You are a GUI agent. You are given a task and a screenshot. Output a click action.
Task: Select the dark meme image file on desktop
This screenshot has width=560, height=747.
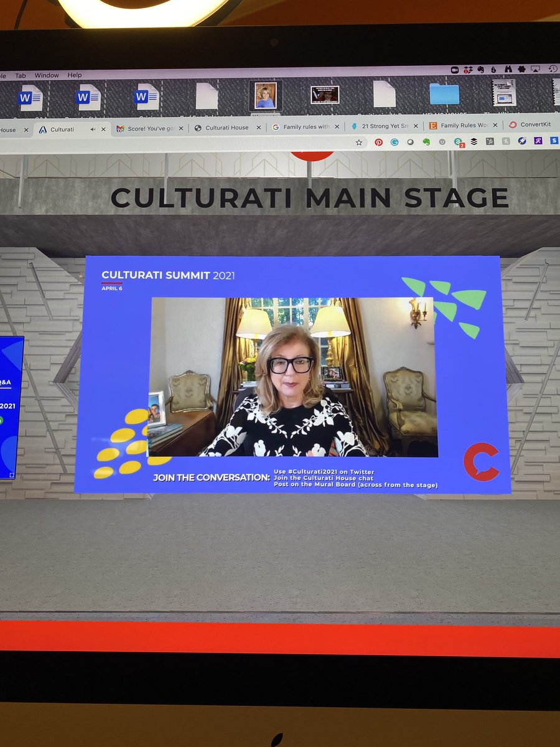[x=325, y=95]
